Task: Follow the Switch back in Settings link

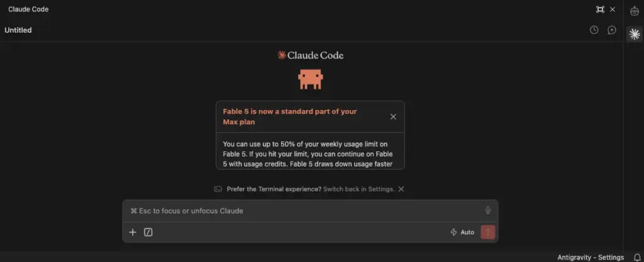Action: click(358, 189)
